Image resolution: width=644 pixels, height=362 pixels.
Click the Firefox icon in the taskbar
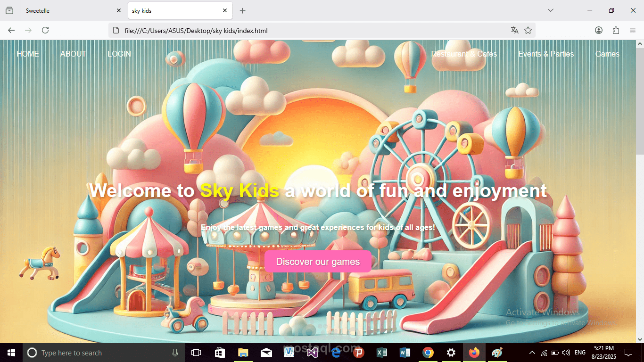click(474, 353)
